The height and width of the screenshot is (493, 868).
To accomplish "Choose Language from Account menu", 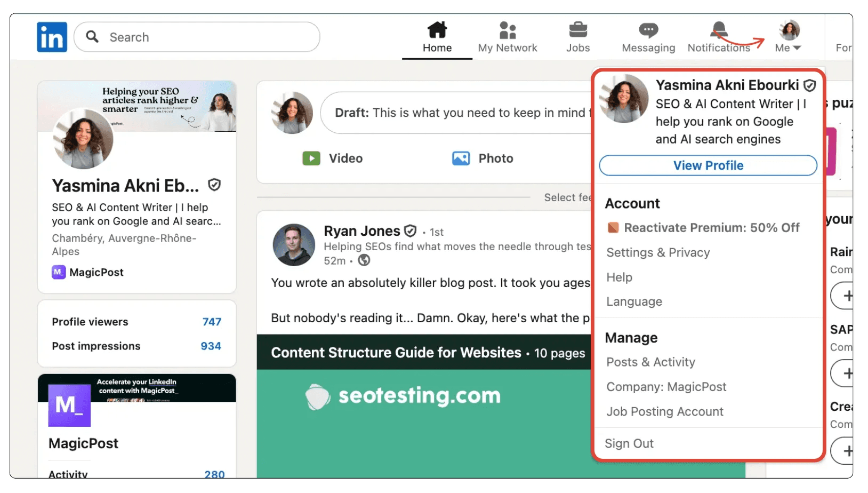I will point(634,301).
